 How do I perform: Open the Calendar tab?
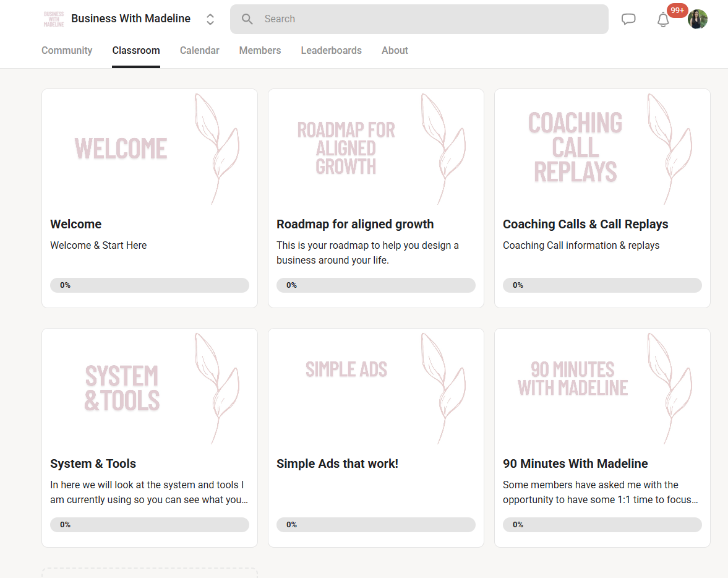coord(199,51)
